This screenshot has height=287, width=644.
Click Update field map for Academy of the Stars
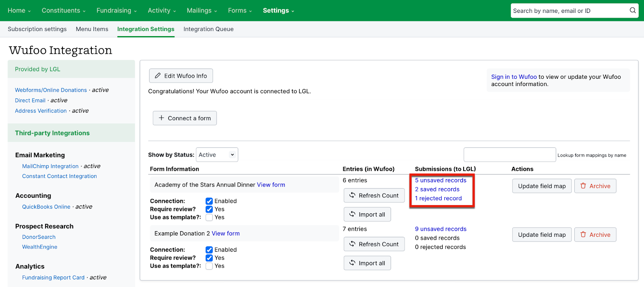click(542, 186)
